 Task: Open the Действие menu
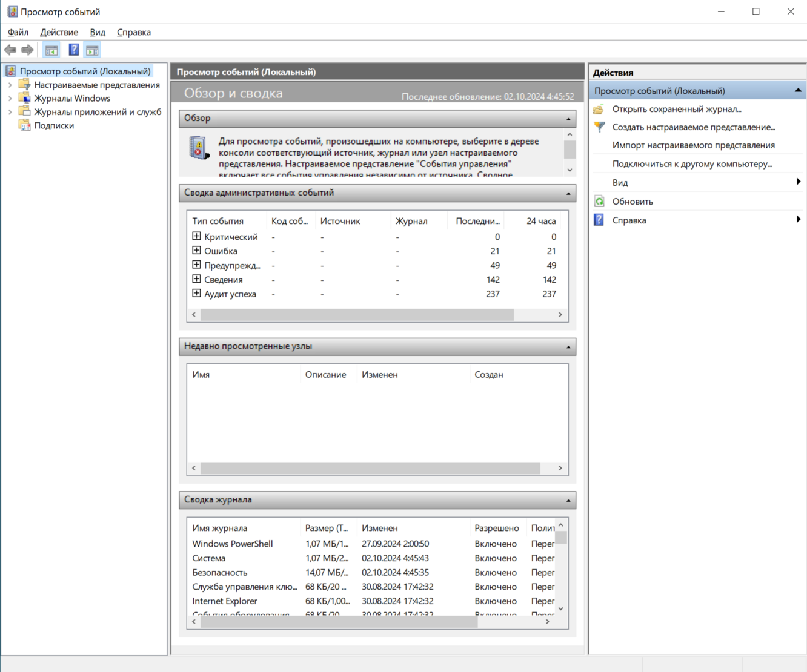point(59,32)
